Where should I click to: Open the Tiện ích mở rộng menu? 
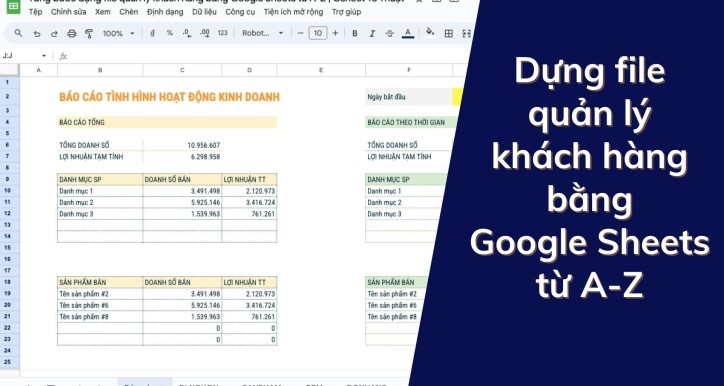(x=293, y=12)
